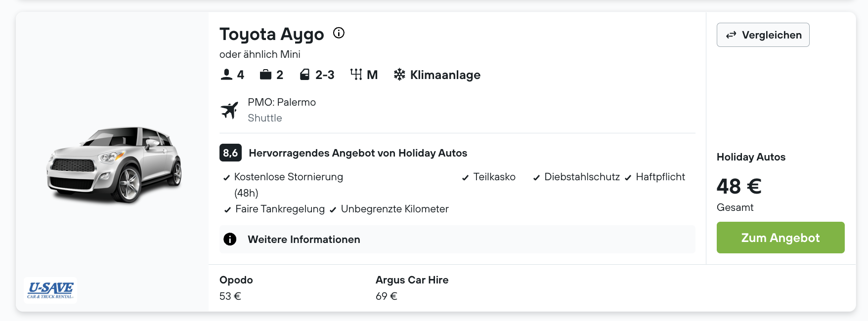Click checkmark next to Diebstahlschutz
The width and height of the screenshot is (868, 321).
(x=536, y=178)
